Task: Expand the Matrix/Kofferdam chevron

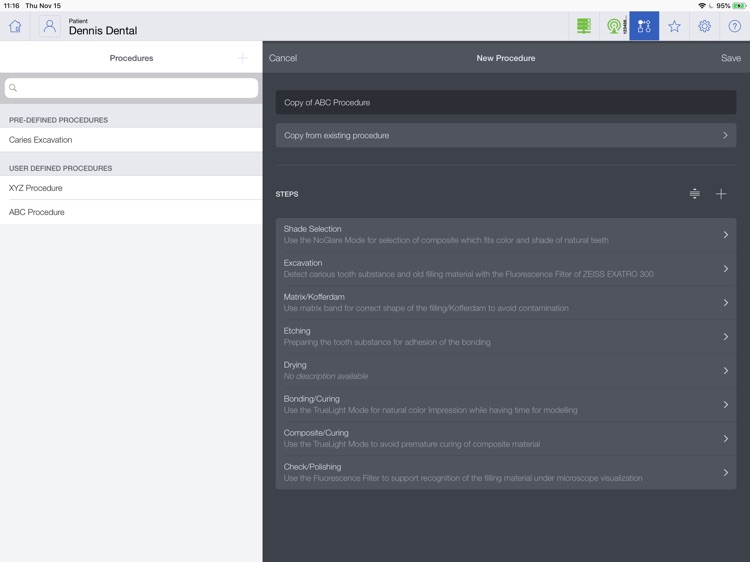Action: (x=726, y=303)
